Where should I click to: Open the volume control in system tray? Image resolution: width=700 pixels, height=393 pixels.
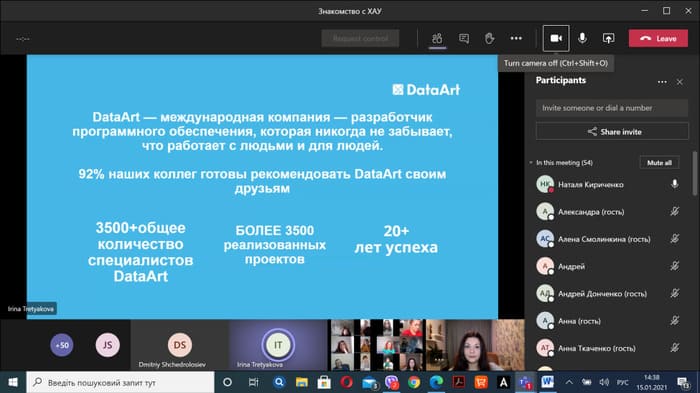[604, 382]
